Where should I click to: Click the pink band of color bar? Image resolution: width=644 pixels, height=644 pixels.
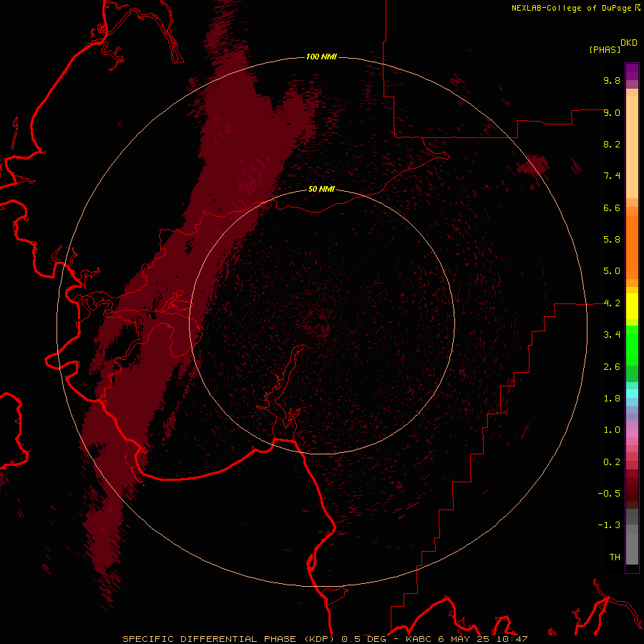click(632, 434)
